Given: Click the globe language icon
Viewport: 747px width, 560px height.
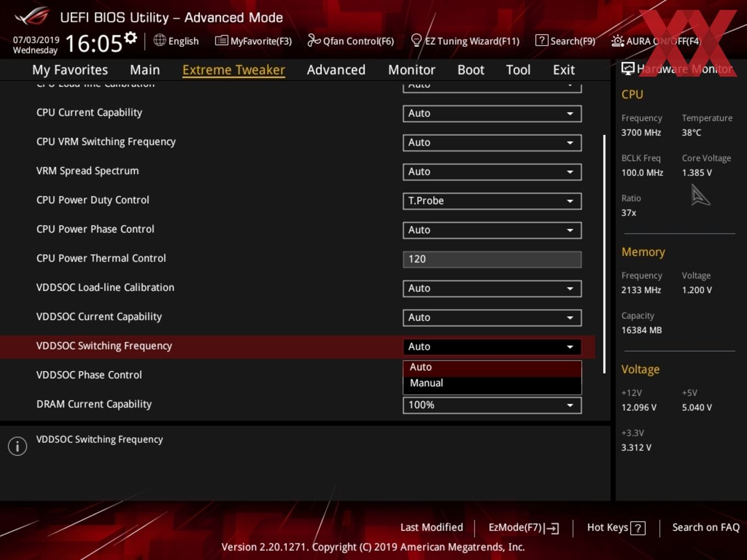Looking at the screenshot, I should (x=159, y=40).
